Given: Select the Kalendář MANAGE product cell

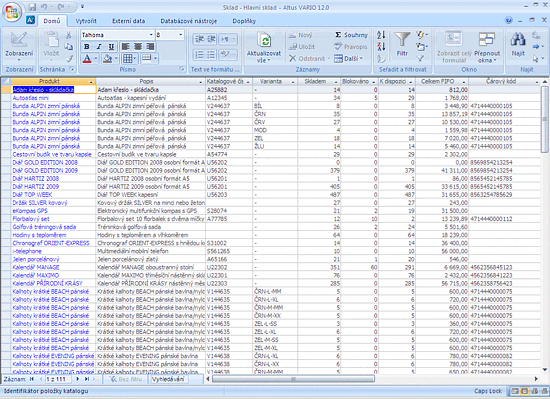Looking at the screenshot, I should (53, 267).
